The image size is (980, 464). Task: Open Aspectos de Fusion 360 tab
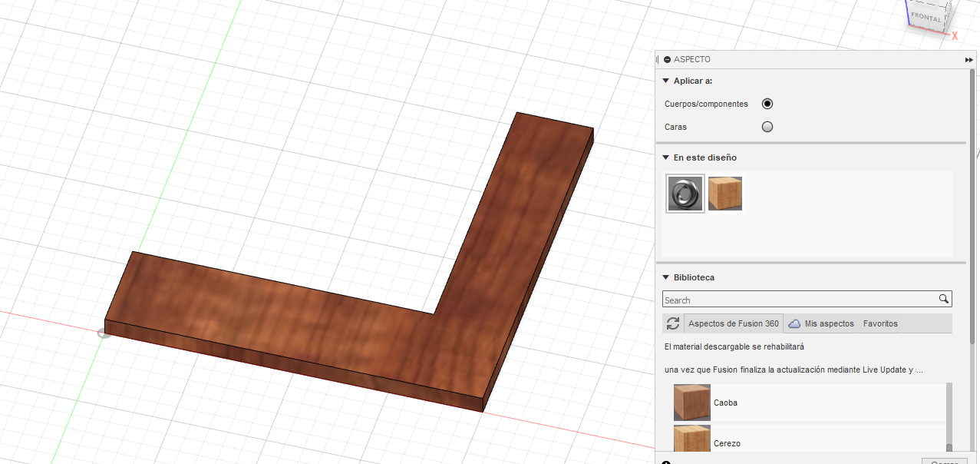(x=734, y=323)
